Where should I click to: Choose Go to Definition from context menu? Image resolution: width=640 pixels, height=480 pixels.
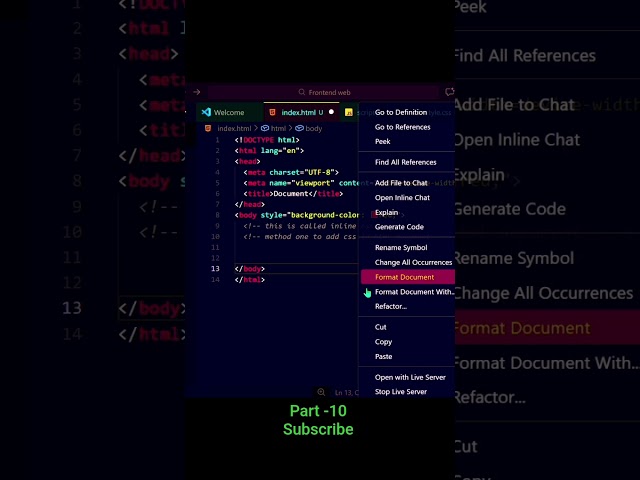(401, 112)
